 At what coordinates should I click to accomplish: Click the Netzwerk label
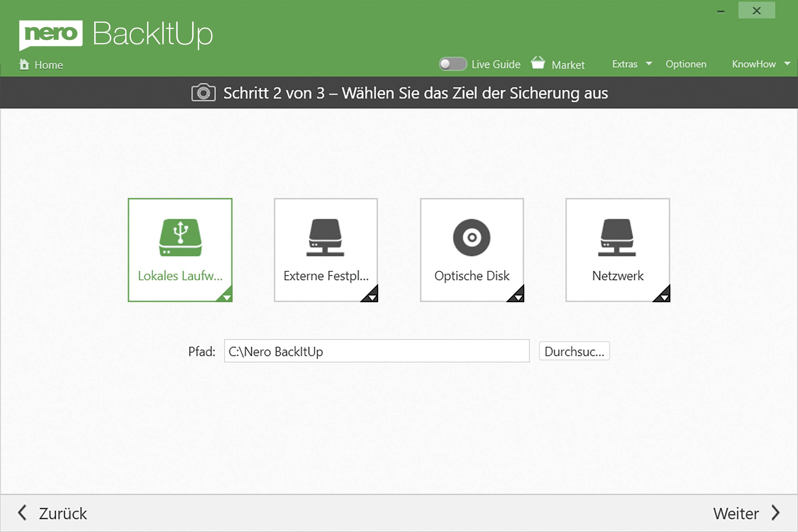click(618, 276)
